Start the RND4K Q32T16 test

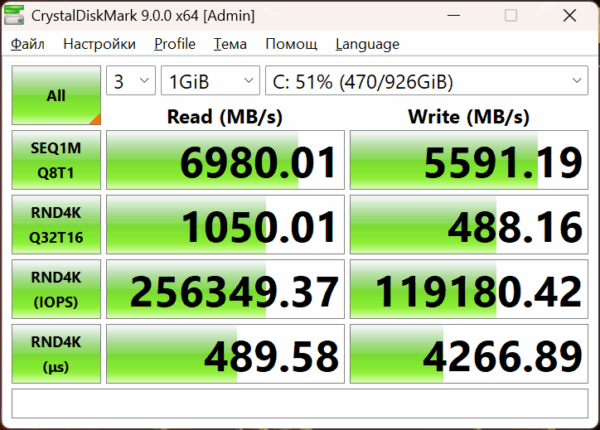tap(56, 225)
